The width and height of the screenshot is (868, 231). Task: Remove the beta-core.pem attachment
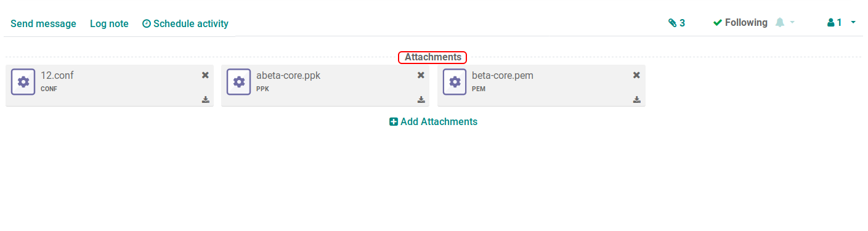[x=637, y=75]
